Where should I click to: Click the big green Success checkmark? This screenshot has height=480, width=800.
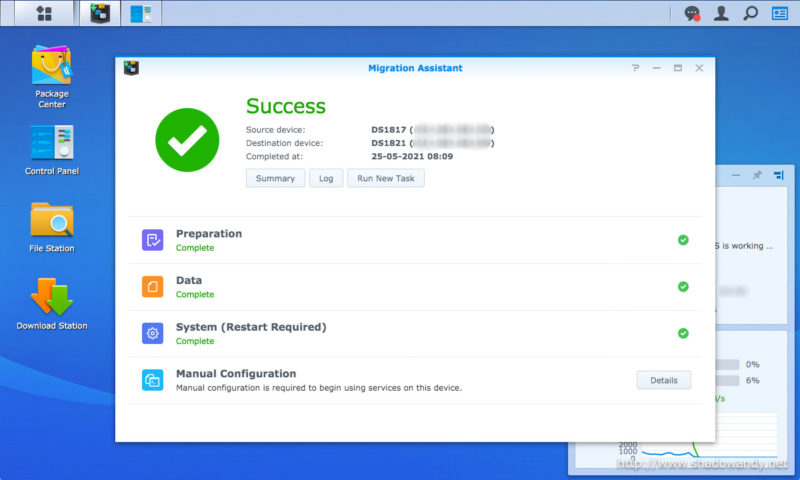click(x=187, y=140)
